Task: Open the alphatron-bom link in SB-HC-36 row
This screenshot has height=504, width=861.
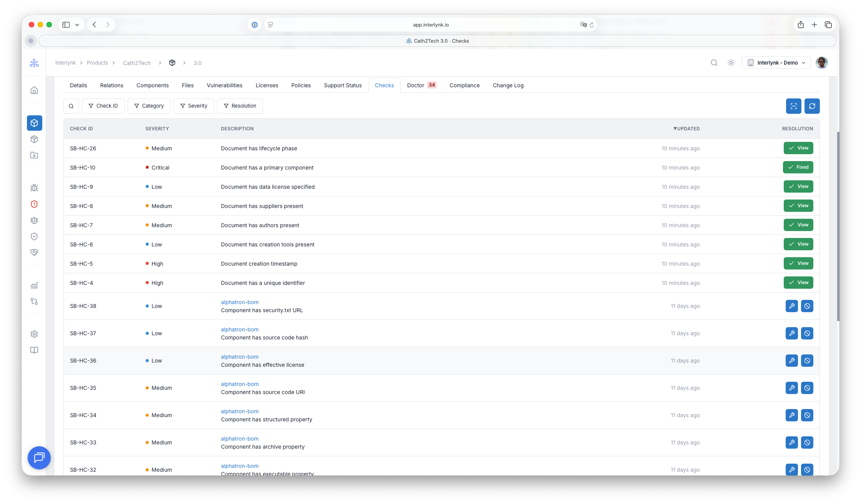Action: click(240, 357)
